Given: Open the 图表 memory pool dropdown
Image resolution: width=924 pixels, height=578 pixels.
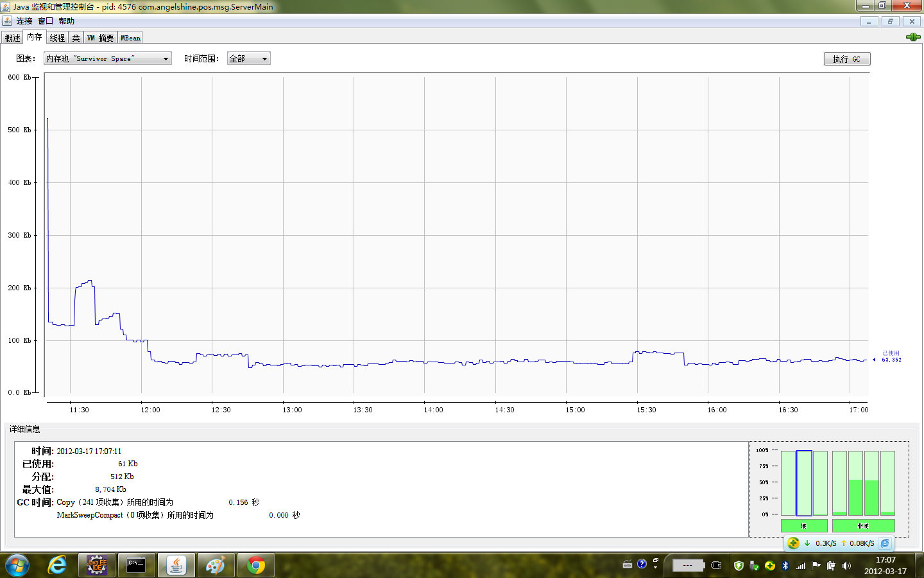Looking at the screenshot, I should (108, 58).
